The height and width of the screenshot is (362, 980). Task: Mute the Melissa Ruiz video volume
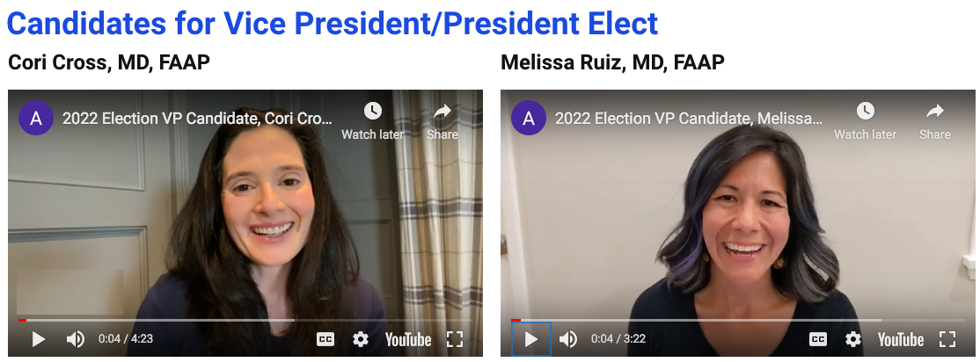[567, 339]
